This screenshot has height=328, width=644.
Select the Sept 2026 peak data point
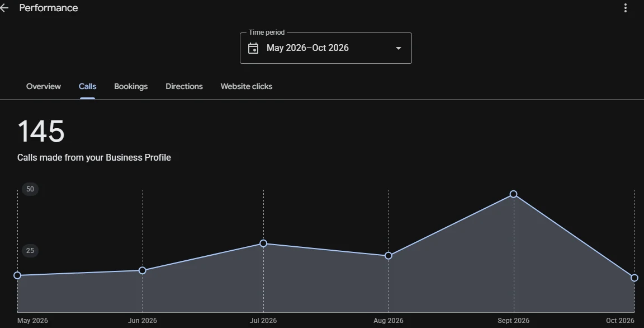[x=513, y=194]
